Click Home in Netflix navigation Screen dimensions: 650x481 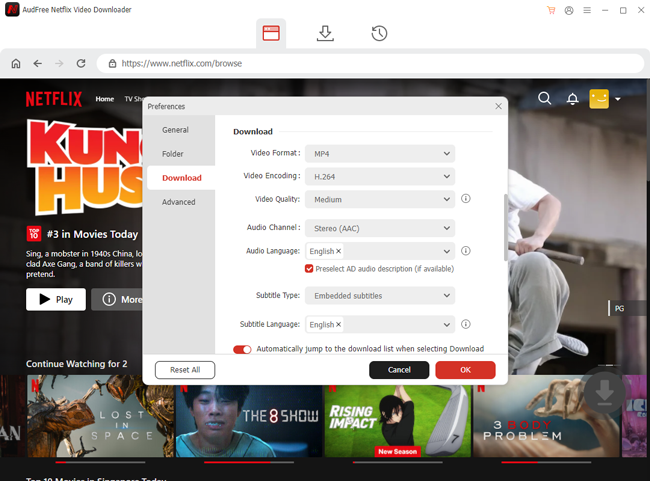click(104, 99)
